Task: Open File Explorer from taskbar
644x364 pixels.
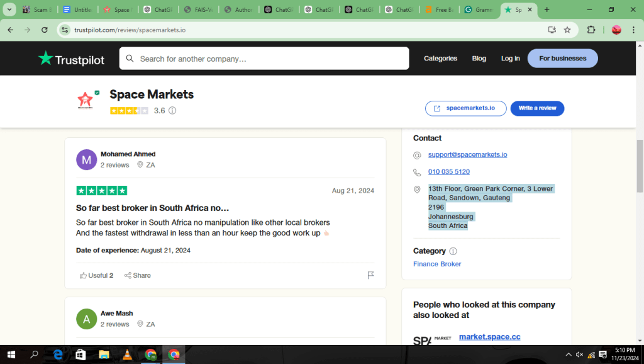Action: [104, 355]
